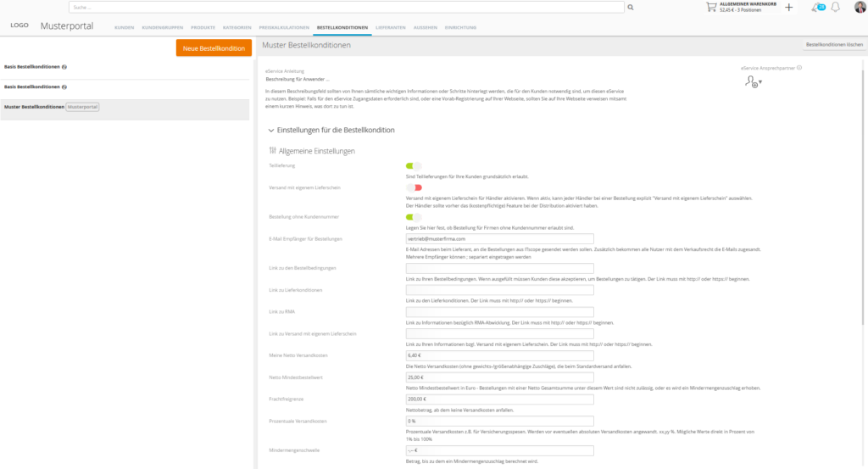Open announcements with the 28 badge
868x469 pixels.
pyautogui.click(x=818, y=7)
